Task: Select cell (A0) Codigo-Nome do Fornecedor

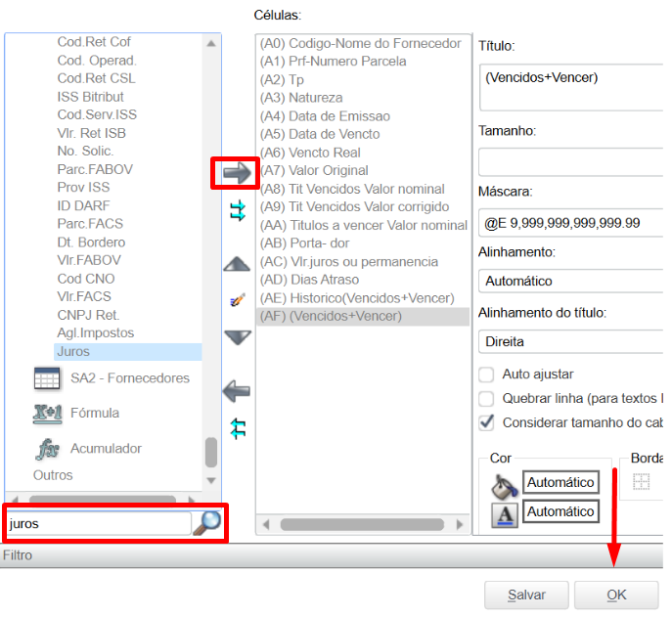Action: (360, 43)
